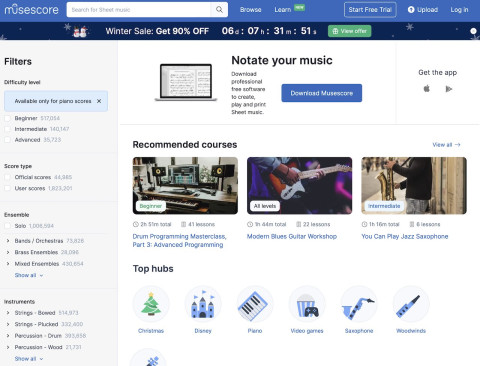This screenshot has height=366, width=480.
Task: Open the Modern Blues Guitar Workshop thumbnail
Action: [x=299, y=186]
